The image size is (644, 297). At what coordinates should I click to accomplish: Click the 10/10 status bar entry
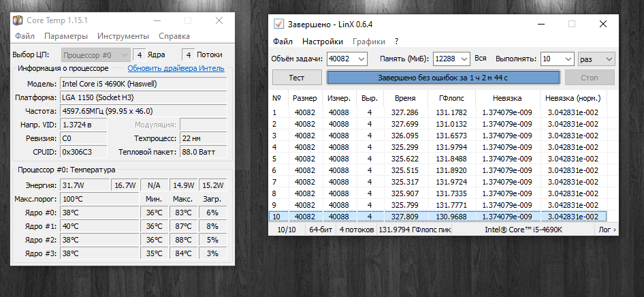(x=287, y=230)
